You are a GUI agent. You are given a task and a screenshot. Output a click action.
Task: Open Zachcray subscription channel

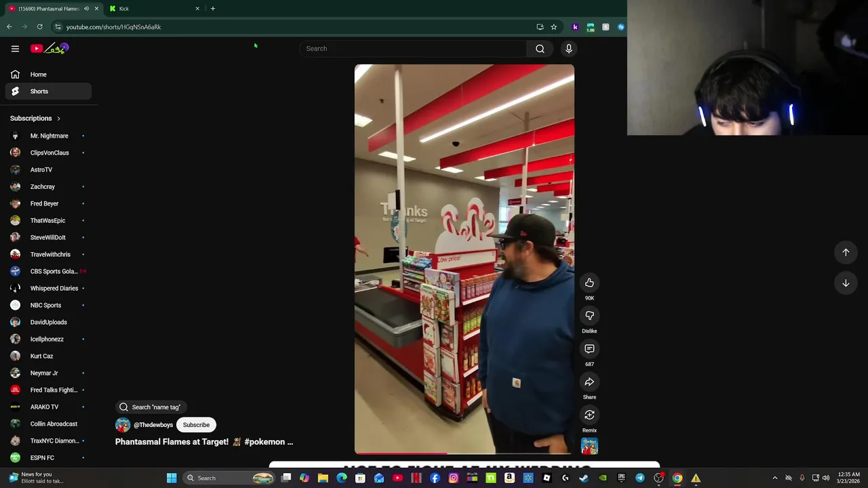(x=48, y=186)
